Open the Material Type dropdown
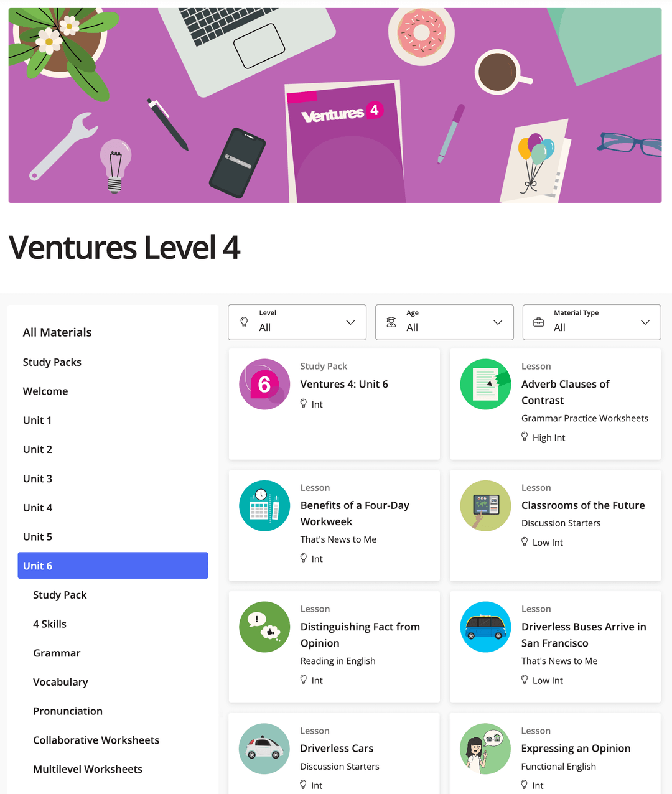Screen dimensions: 672x794 (645, 322)
